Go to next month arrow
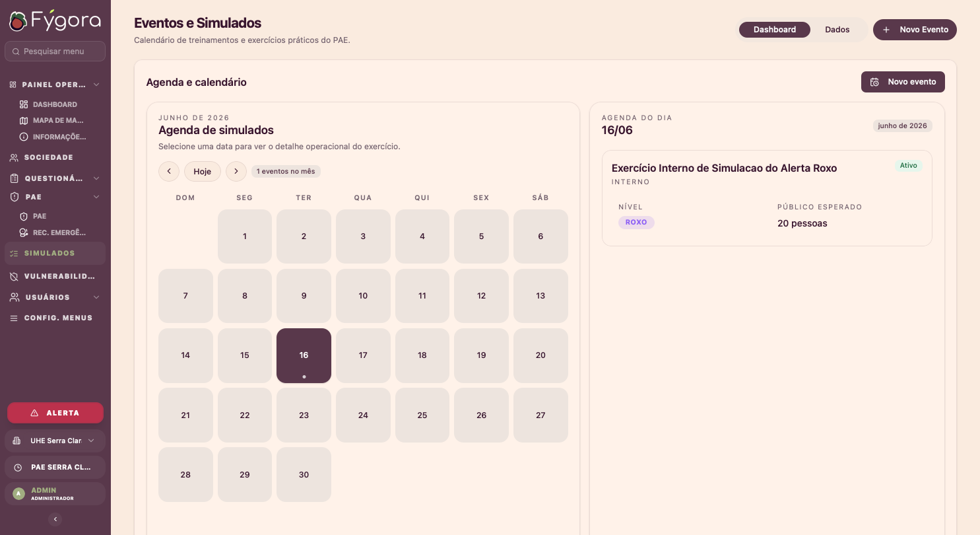 (x=236, y=172)
